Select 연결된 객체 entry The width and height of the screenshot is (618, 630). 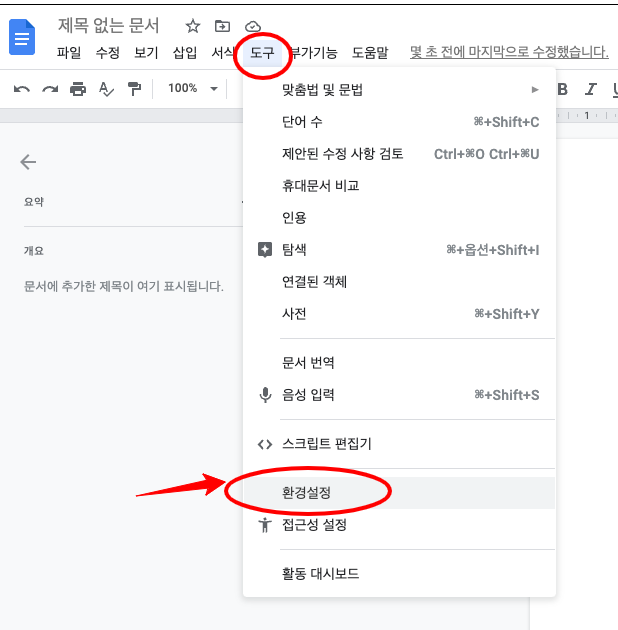[x=399, y=282]
